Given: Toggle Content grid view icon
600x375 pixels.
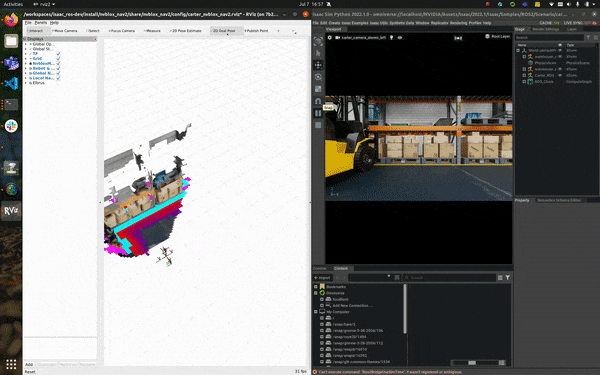Looking at the screenshot, I should 500,278.
